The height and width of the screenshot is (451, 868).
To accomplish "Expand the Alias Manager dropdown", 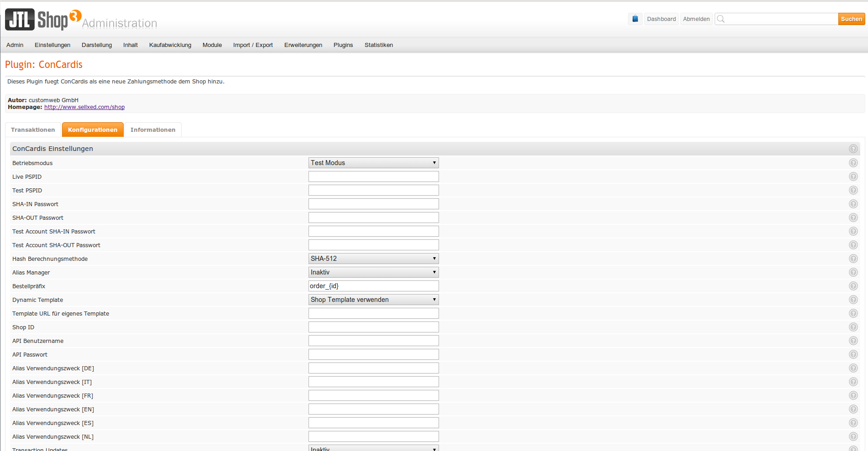I will click(373, 272).
